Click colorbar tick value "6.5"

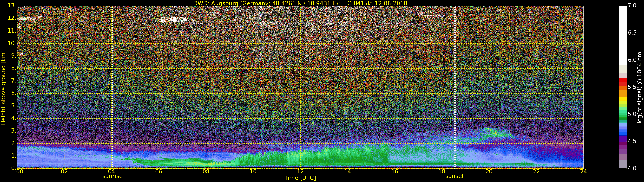[x=632, y=33]
